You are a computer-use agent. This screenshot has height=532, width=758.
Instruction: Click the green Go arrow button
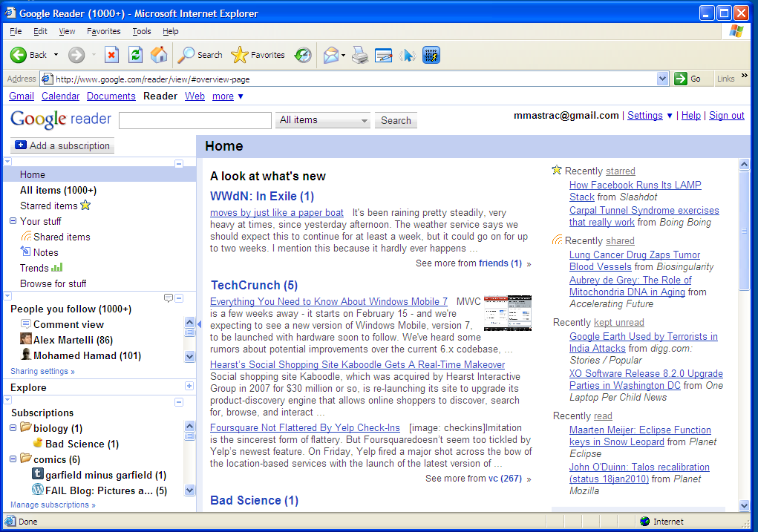point(681,79)
